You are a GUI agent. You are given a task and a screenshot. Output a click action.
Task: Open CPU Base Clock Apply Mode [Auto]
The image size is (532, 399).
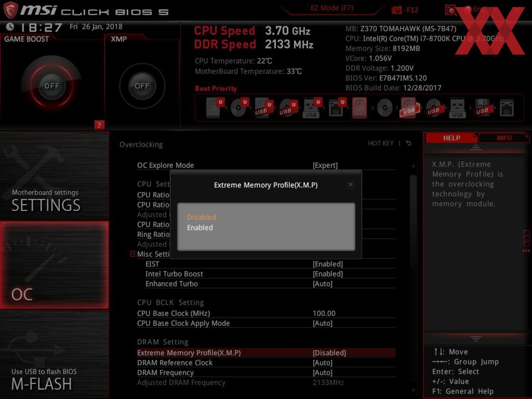323,323
